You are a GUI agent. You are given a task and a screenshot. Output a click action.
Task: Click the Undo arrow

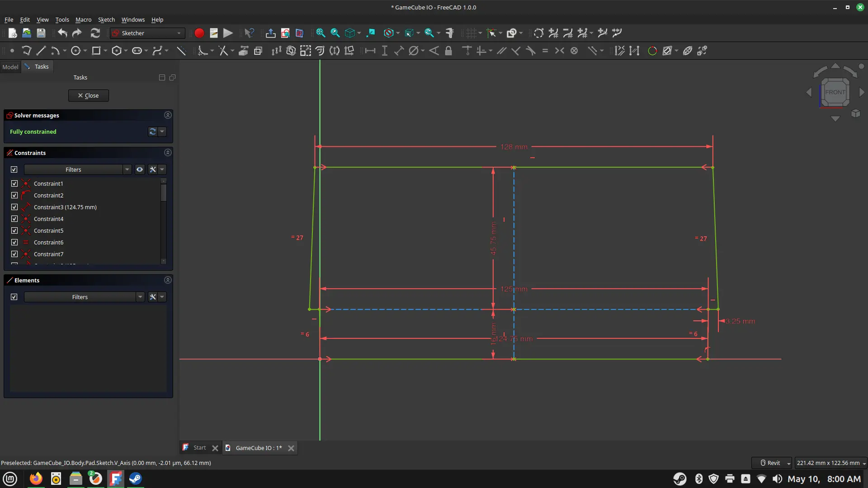click(x=62, y=33)
